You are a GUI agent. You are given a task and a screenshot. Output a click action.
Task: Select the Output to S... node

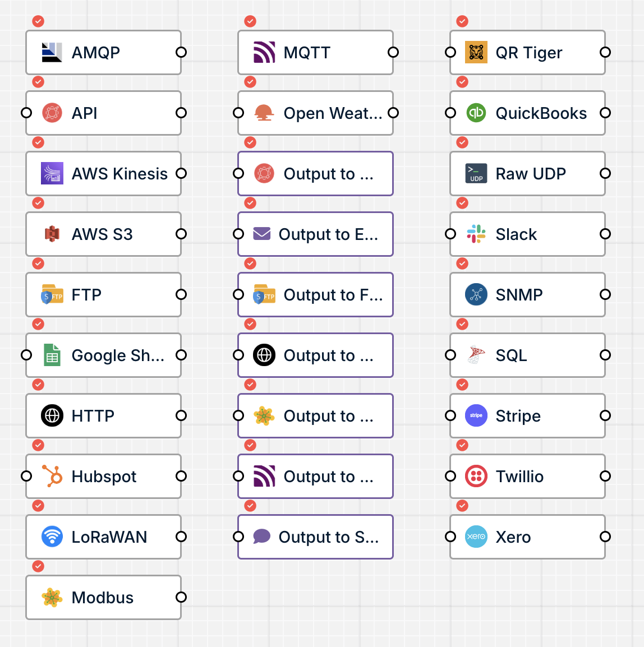[315, 537]
